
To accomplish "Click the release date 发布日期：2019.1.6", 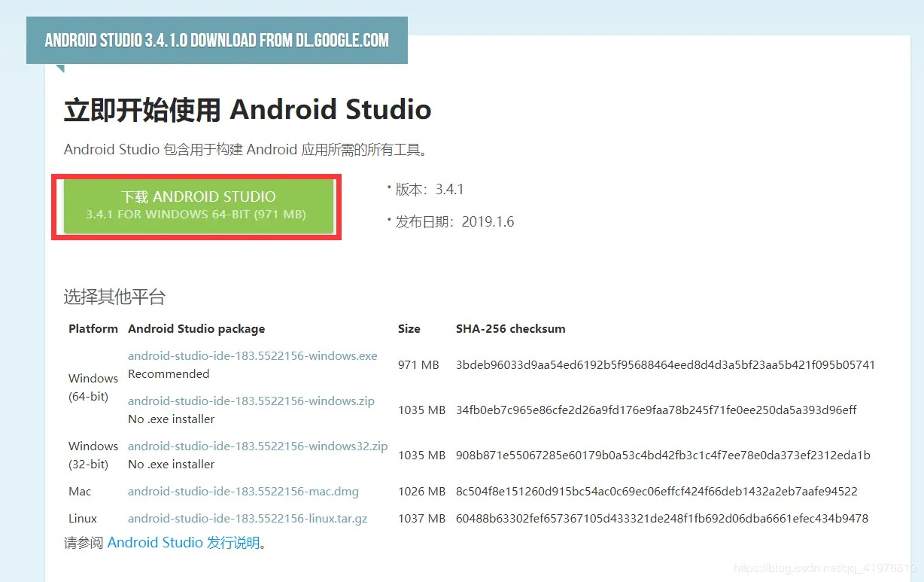I will click(x=455, y=222).
